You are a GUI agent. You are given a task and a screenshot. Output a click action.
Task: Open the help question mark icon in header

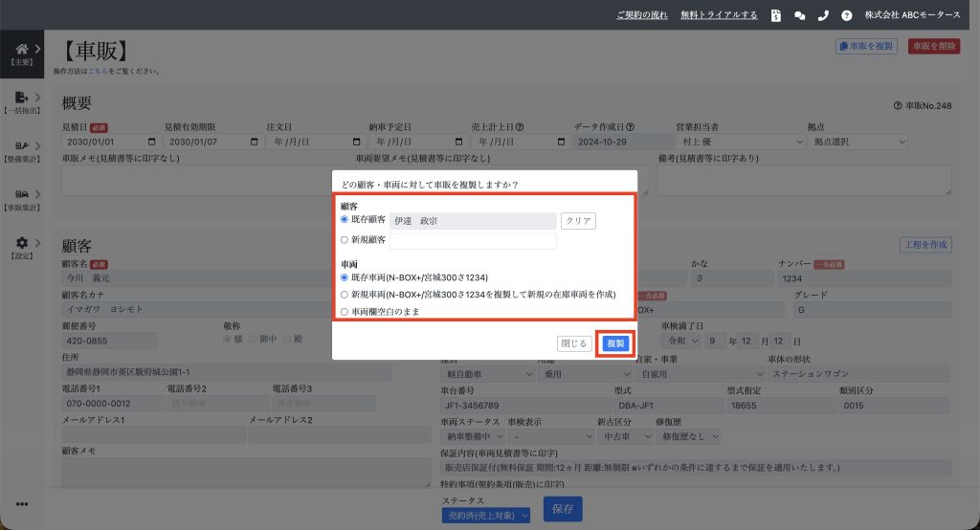(x=846, y=15)
